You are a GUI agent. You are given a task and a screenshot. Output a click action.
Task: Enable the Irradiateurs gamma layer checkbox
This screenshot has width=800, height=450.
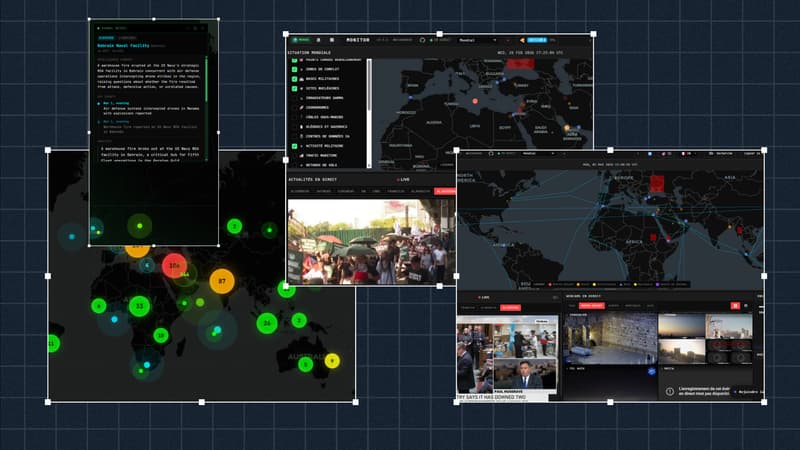[x=294, y=98]
